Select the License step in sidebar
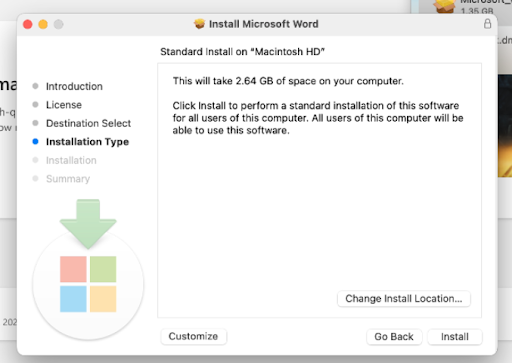The image size is (512, 363). pos(64,105)
